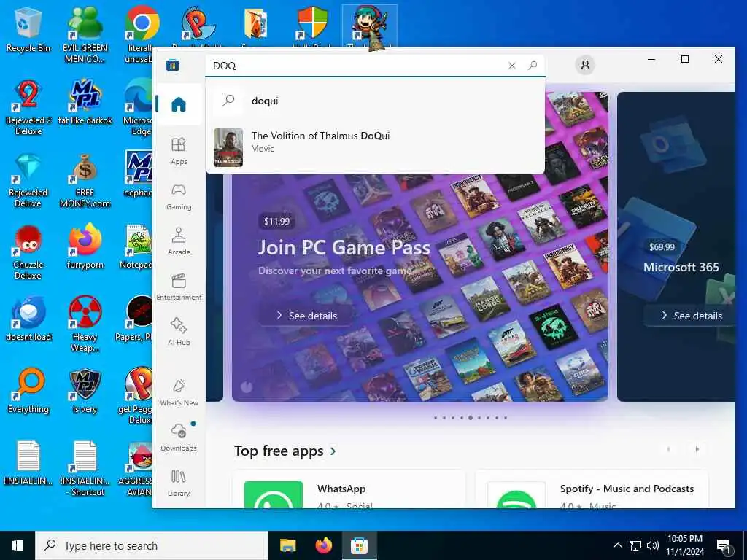Click the $69.99 price tag on banner
Image resolution: width=747 pixels, height=560 pixels.
pyautogui.click(x=662, y=247)
